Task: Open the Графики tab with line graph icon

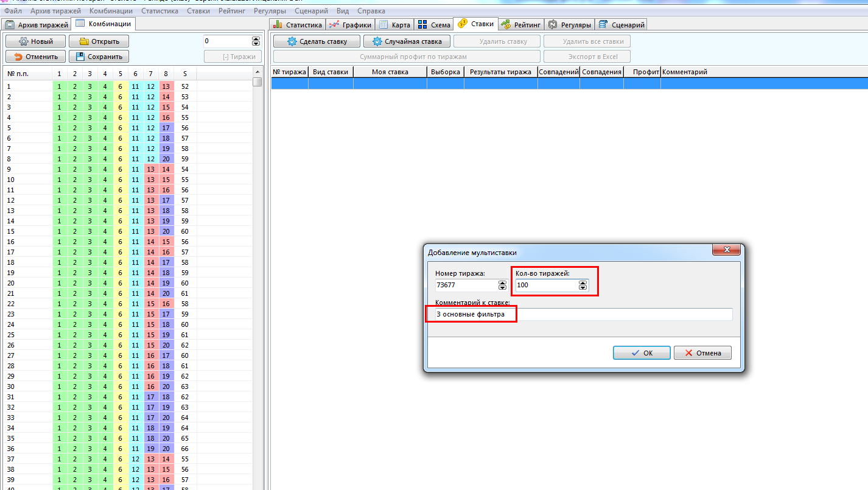Action: (x=350, y=25)
